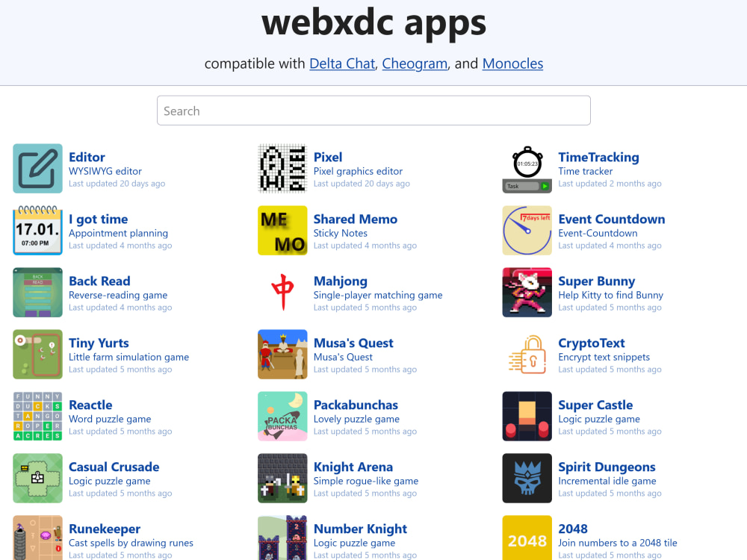Screen dimensions: 747x560
Task: Open the Mahjong red character icon
Action: click(x=282, y=293)
